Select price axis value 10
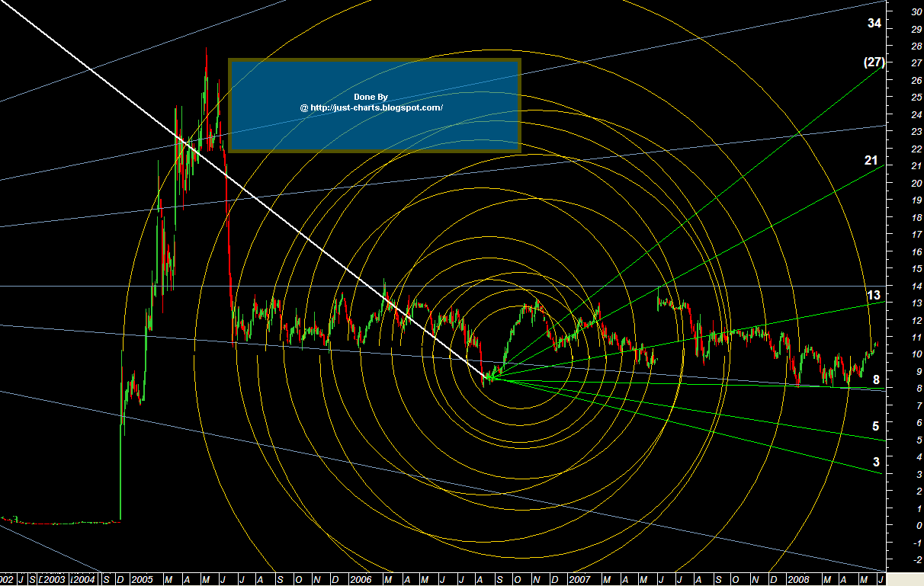This screenshot has width=924, height=586. click(x=916, y=354)
